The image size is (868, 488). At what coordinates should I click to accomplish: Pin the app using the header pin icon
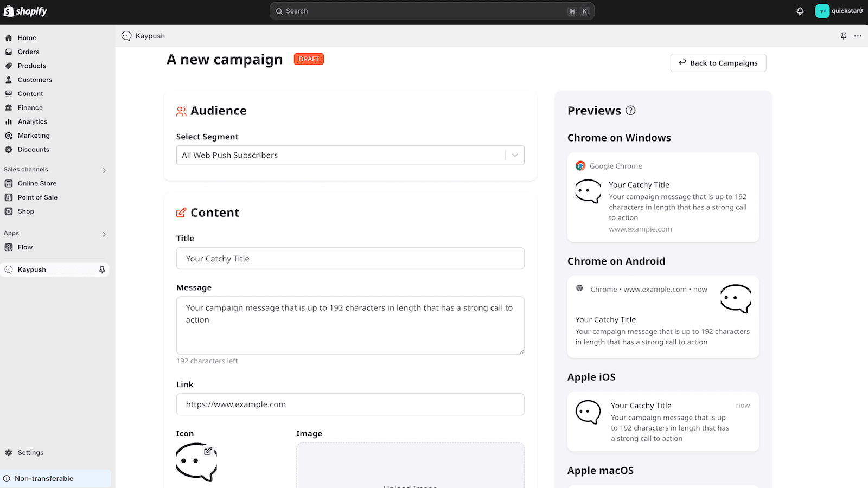coord(843,36)
